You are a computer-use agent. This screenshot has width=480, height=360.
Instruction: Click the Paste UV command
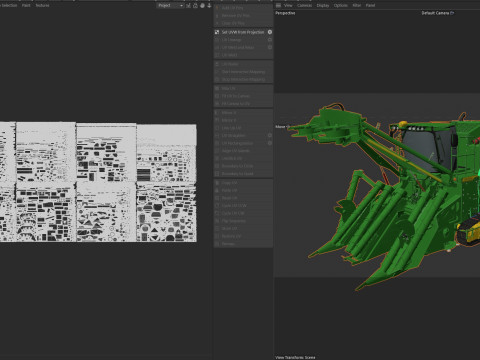point(243,190)
